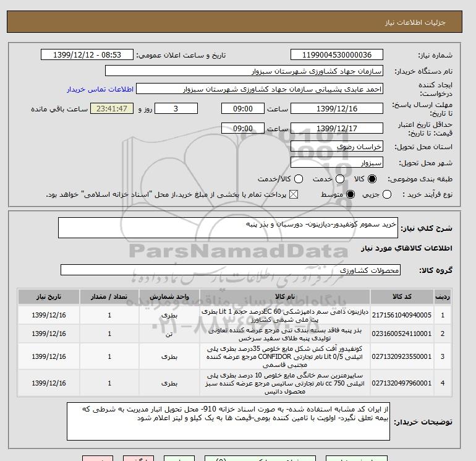Click product code 0271320497960001
The height and width of the screenshot is (461, 476).
402,383
